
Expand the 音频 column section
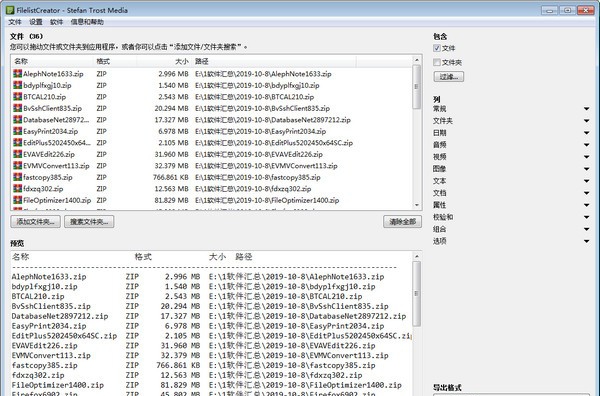(586, 145)
